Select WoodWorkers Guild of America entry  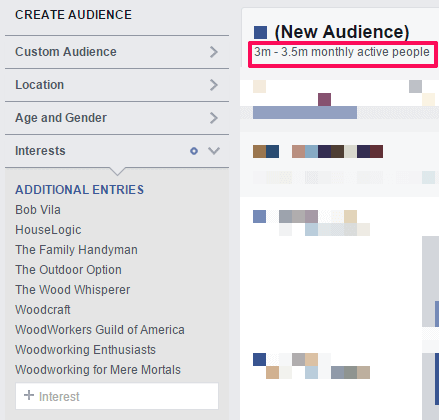point(100,330)
